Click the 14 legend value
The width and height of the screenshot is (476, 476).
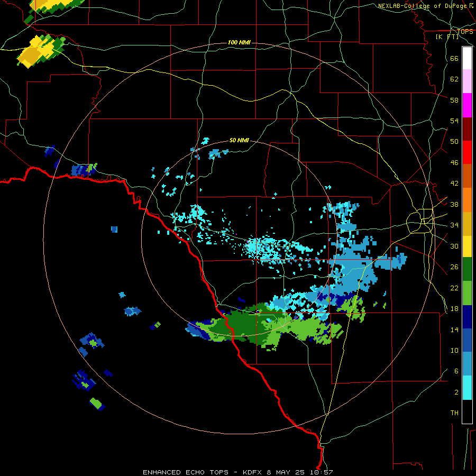point(454,329)
